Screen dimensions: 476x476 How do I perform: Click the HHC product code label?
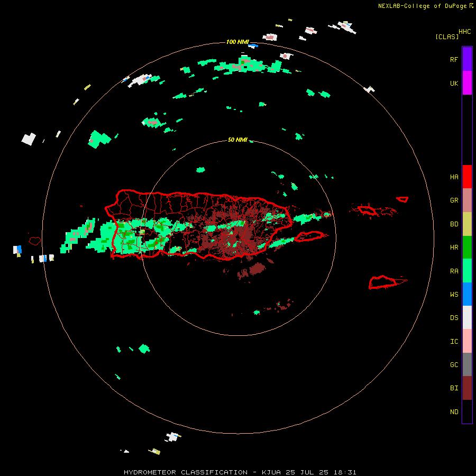tap(465, 32)
